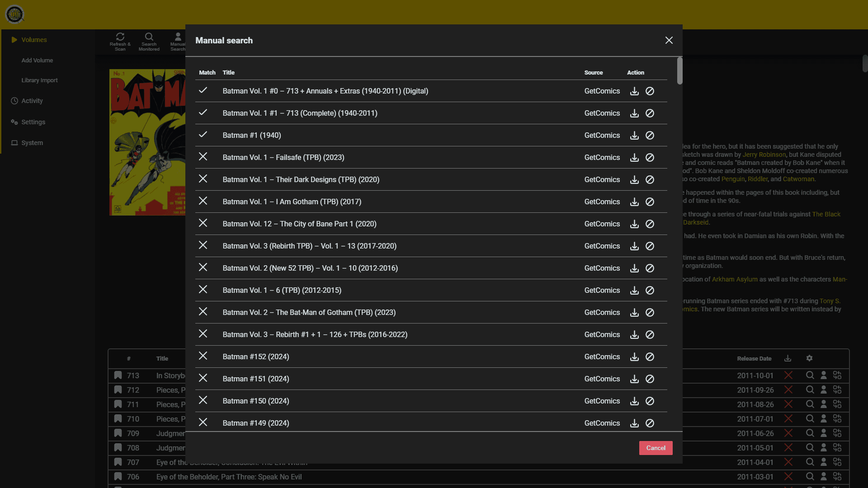
Task: Close the Manual search dialog
Action: coord(669,41)
